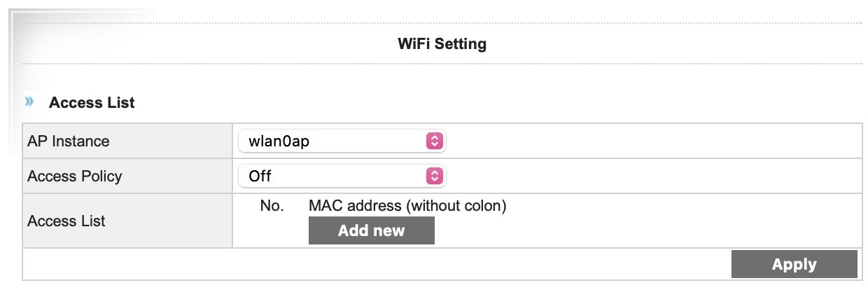Click the pink arrows on AP Instance select
This screenshot has height=290, width=868.
coord(435,141)
